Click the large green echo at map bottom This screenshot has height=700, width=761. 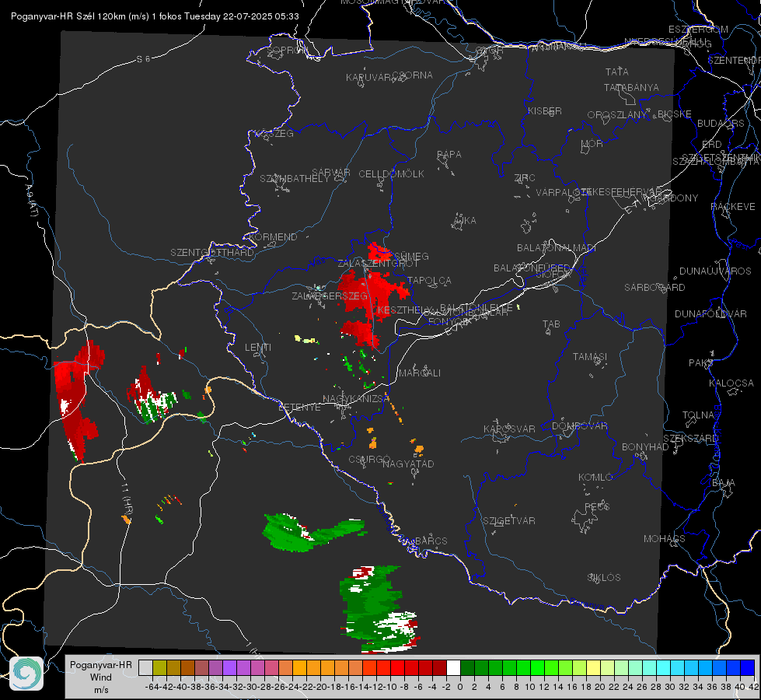click(378, 609)
